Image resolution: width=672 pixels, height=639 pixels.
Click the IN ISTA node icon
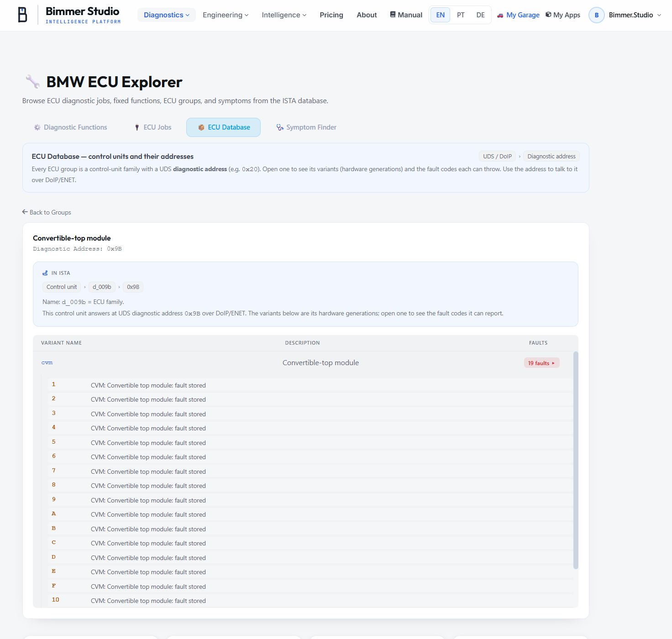[45, 273]
